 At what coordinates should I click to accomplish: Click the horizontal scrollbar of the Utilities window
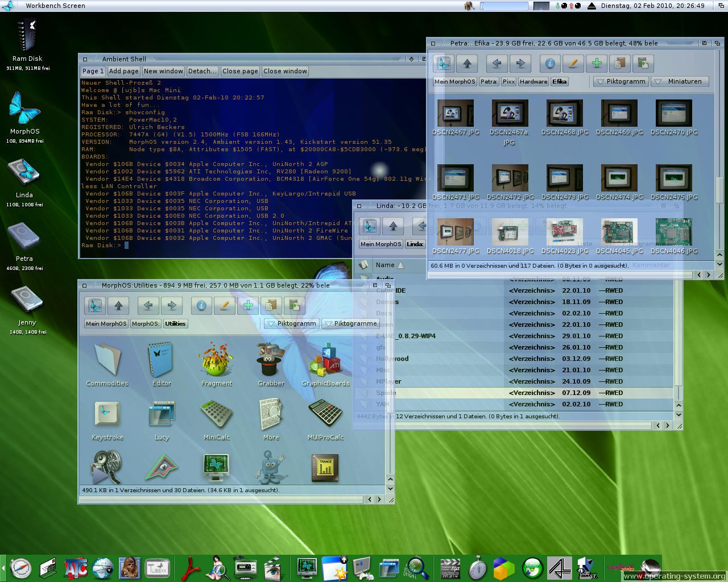222,500
